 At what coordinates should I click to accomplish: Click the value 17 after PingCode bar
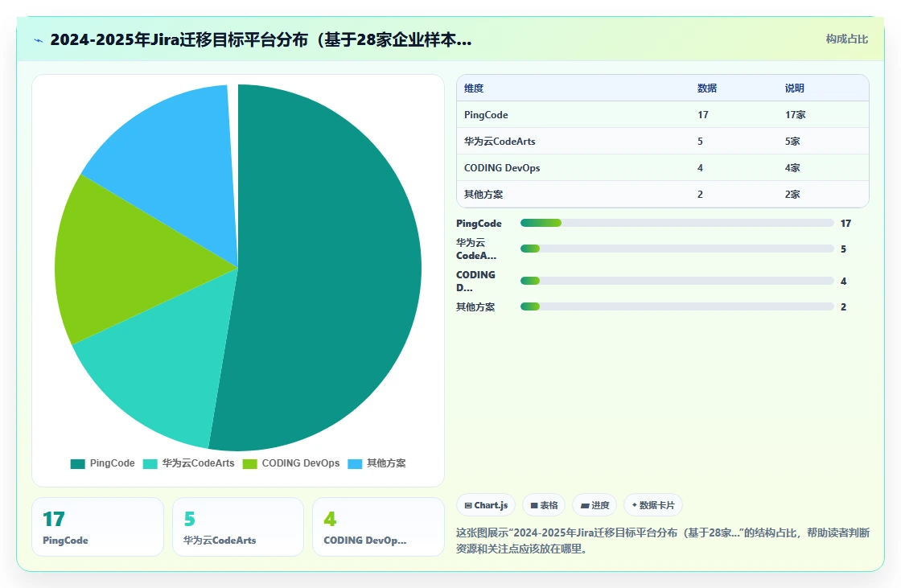845,224
